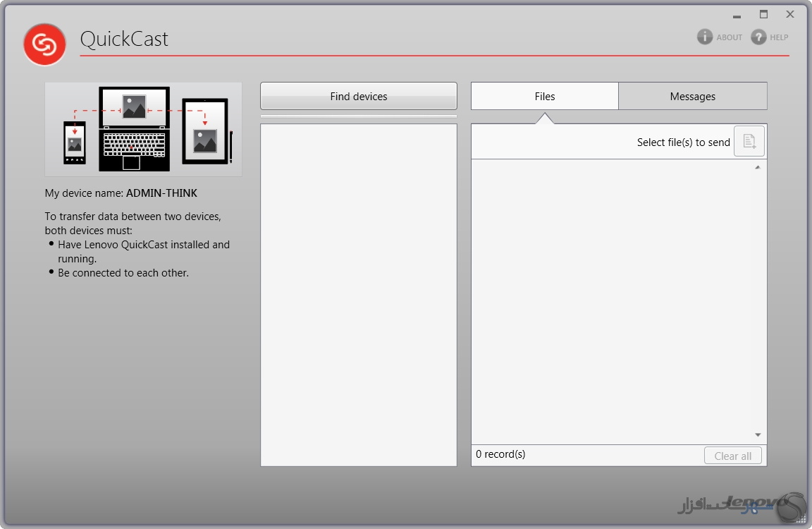Switch to the Messages tab

pos(692,96)
